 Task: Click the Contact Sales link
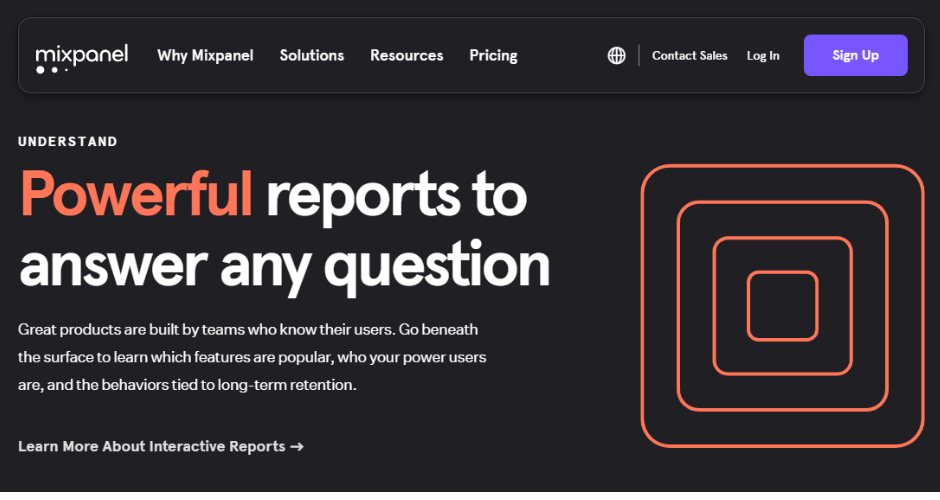pos(689,56)
